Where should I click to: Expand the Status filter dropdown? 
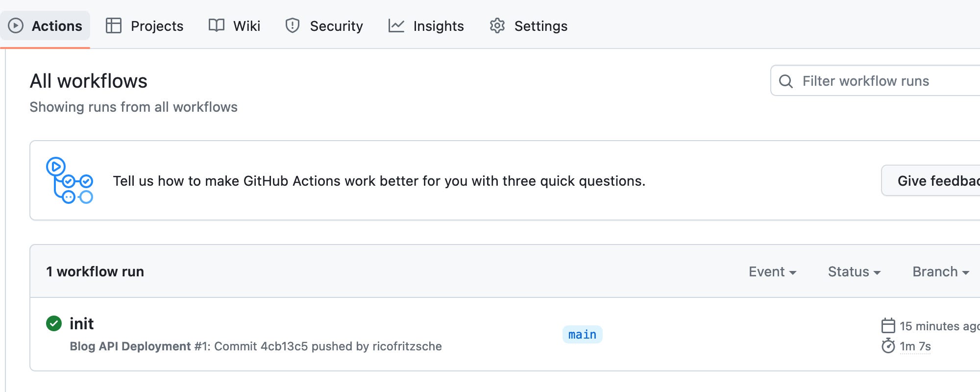tap(854, 271)
